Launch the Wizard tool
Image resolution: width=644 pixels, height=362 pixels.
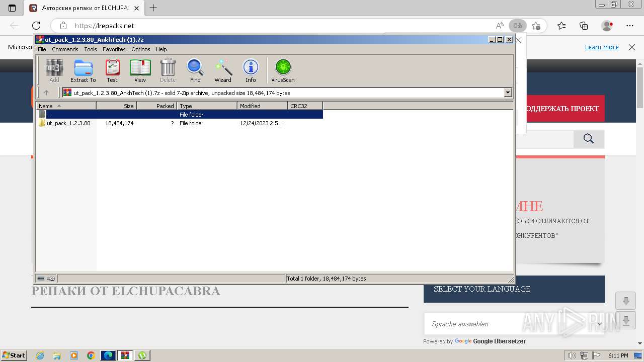click(223, 70)
